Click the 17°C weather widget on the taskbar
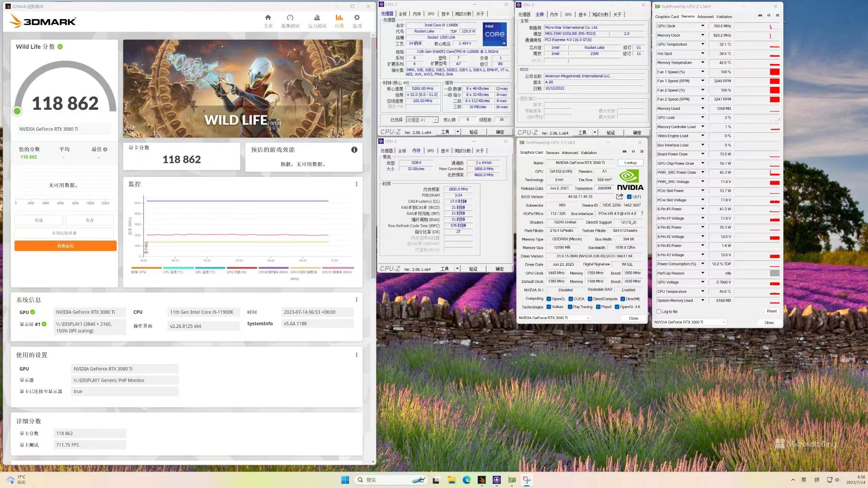This screenshot has width=868, height=488. [16, 480]
